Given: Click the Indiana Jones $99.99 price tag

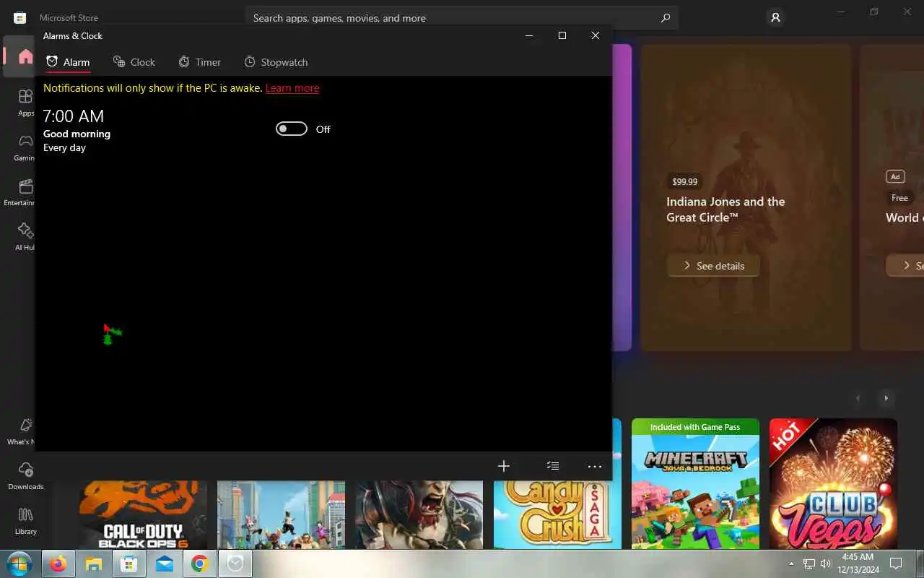Looking at the screenshot, I should tap(684, 181).
